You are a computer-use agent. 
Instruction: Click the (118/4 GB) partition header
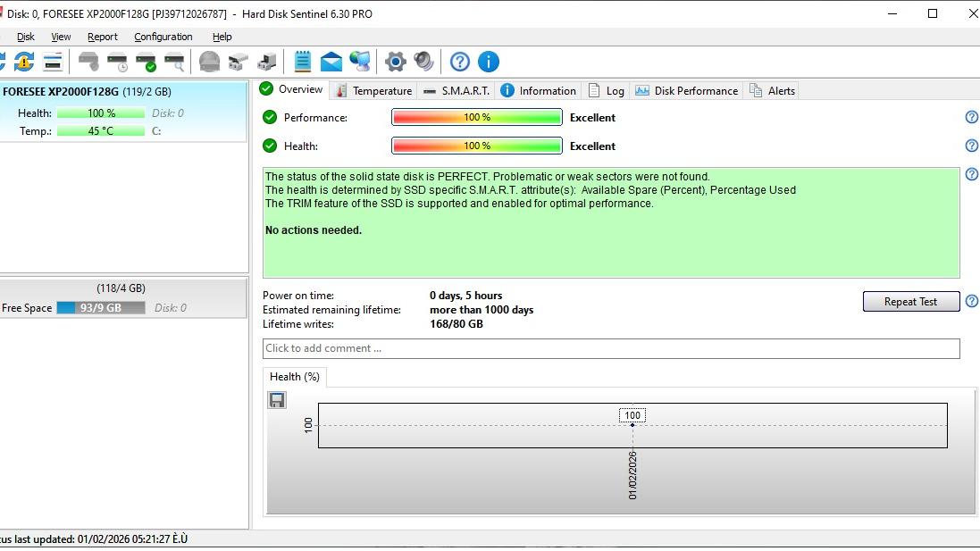point(121,288)
